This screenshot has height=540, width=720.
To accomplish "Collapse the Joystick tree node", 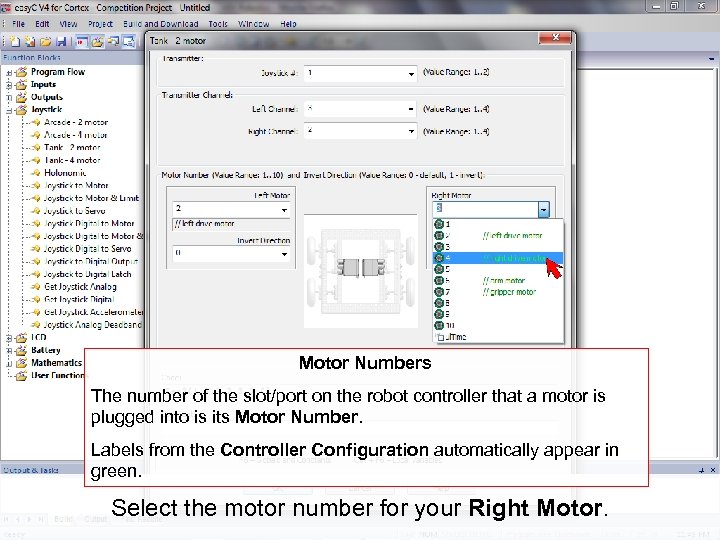I will click(x=9, y=111).
